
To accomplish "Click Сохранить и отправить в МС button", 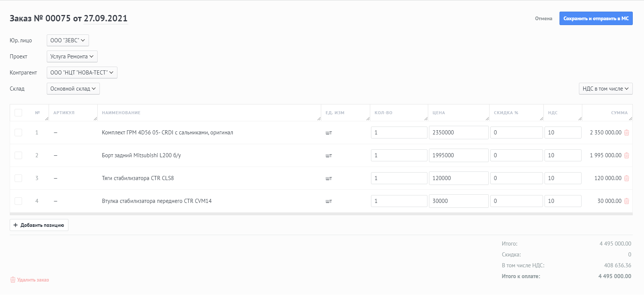I will pyautogui.click(x=596, y=18).
